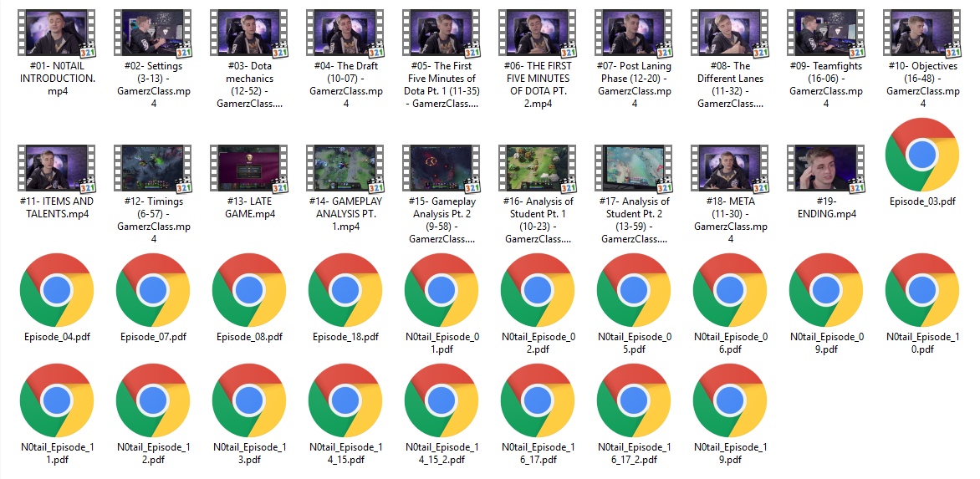Screen dimensions: 980x479
Task: Click the #17 Analysis of Student Pt. 2 thumbnail
Action: click(x=634, y=168)
